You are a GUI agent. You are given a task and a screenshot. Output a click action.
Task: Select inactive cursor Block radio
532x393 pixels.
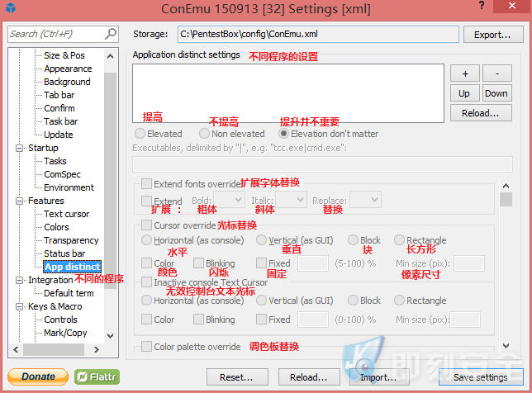click(354, 301)
